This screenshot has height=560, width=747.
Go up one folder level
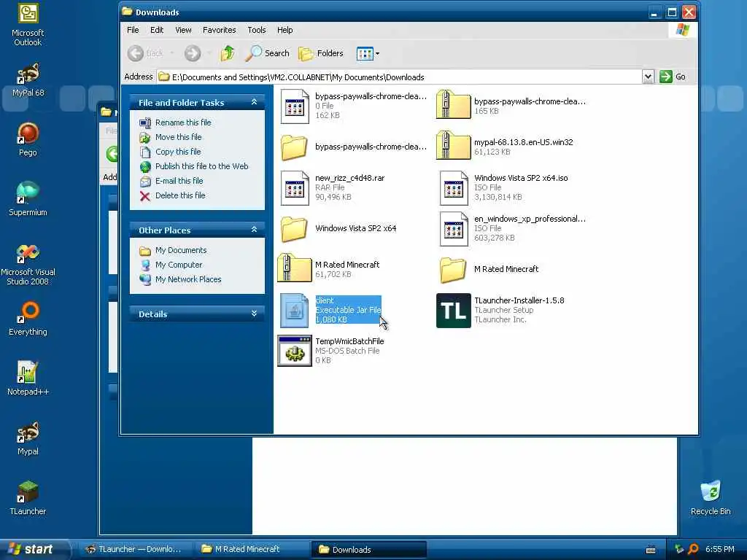point(228,53)
